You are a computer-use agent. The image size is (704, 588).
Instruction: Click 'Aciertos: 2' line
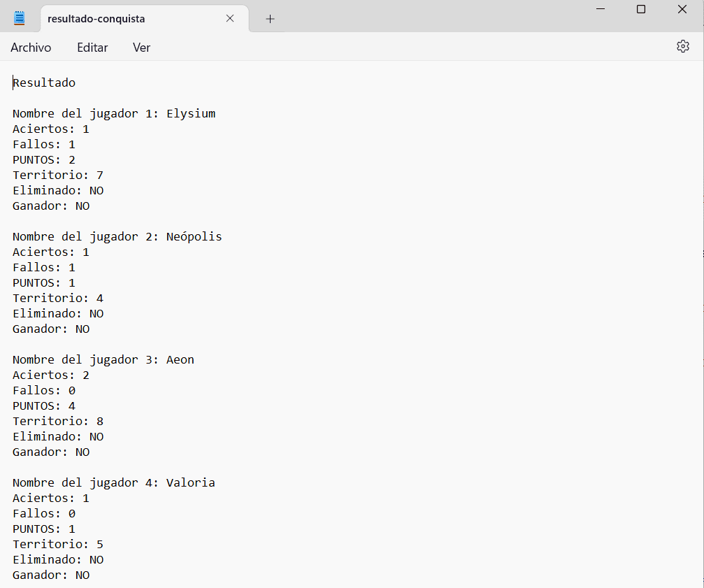51,375
